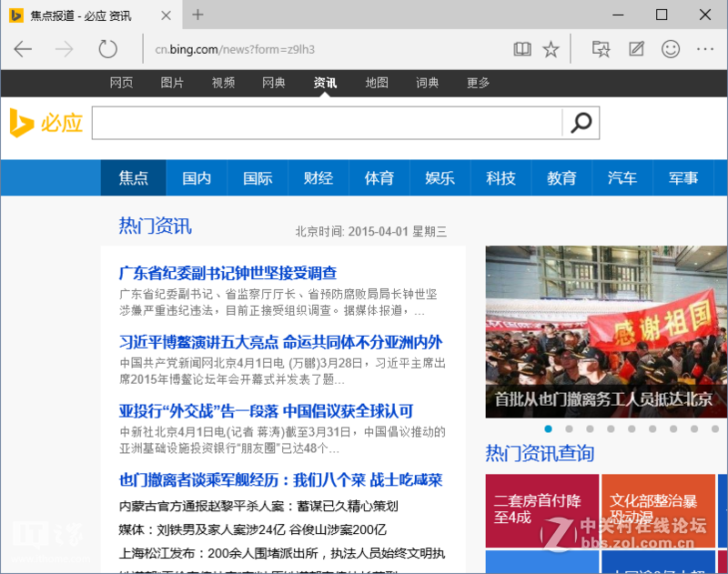Image resolution: width=728 pixels, height=574 pixels.
Task: Add page to favorites with star icon
Action: (x=551, y=49)
